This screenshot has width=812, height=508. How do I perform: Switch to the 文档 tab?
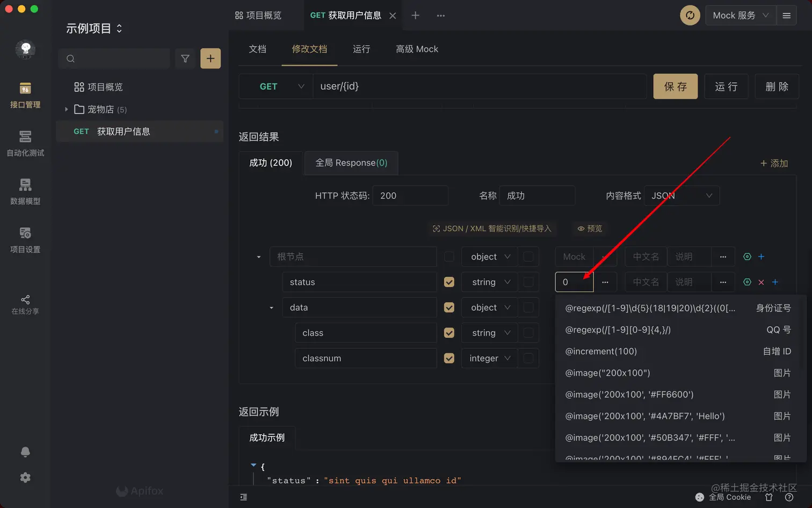tap(258, 49)
